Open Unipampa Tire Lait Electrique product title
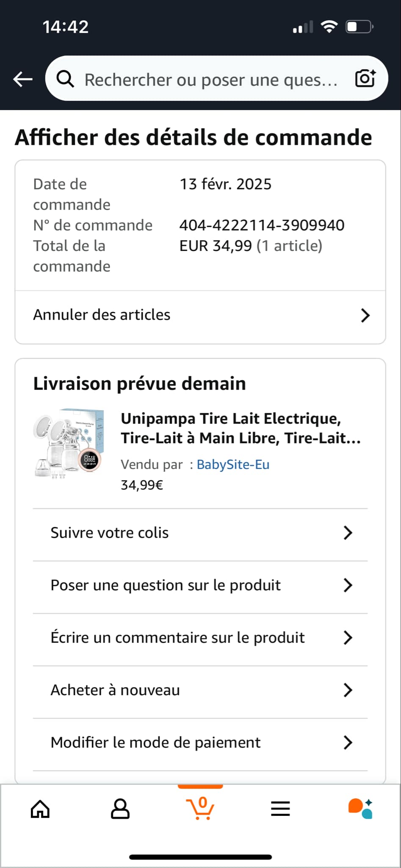 point(241,428)
